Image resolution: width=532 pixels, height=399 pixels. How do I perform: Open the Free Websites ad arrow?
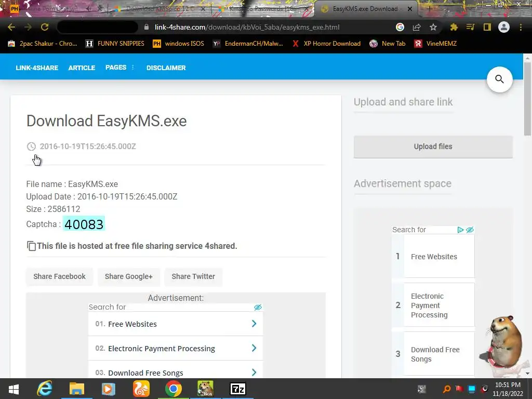[254, 324]
